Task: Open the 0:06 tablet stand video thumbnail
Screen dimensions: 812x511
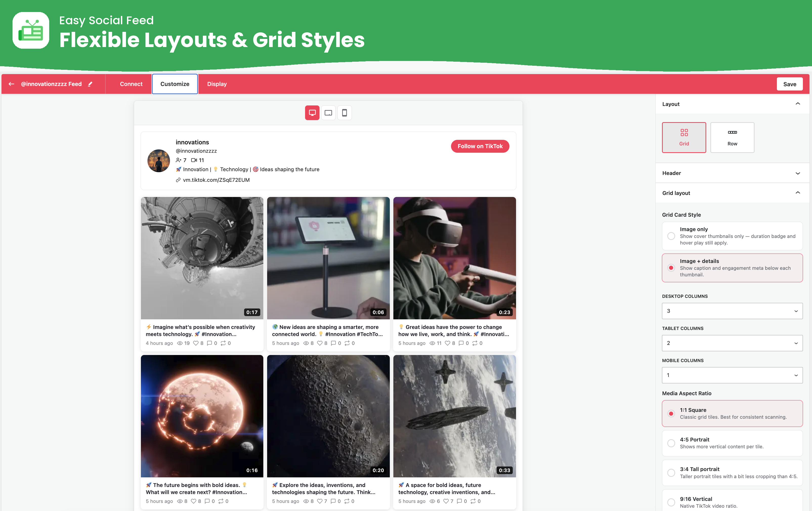Action: click(328, 258)
